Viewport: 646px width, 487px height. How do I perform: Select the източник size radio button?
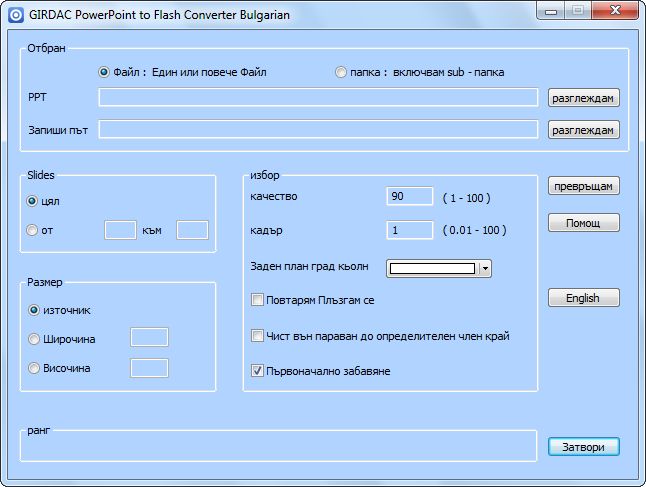(34, 310)
